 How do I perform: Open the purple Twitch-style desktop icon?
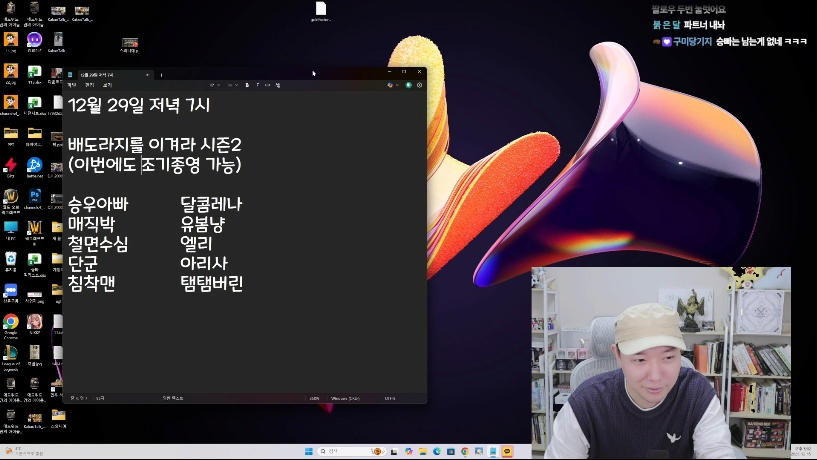click(x=34, y=40)
